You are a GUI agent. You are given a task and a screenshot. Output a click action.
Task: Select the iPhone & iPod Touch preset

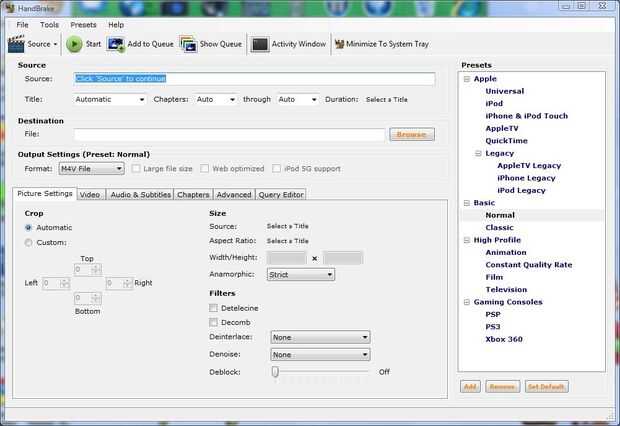point(527,116)
